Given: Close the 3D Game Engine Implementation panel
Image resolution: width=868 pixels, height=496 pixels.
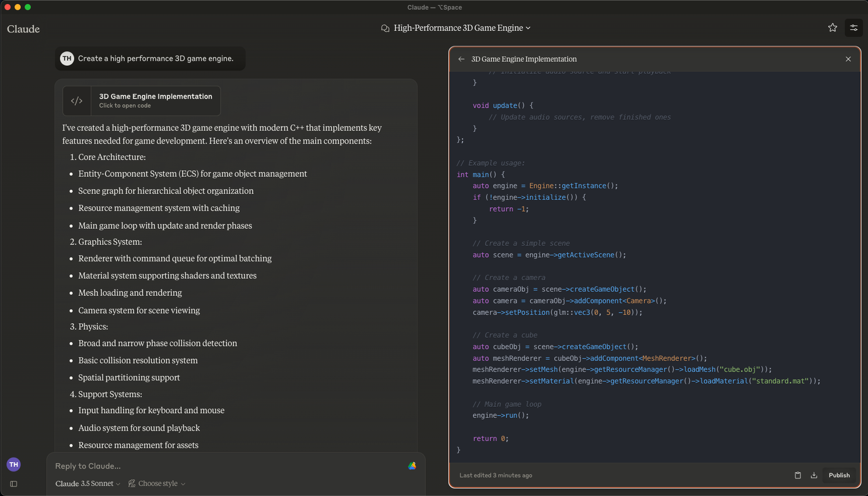Looking at the screenshot, I should pyautogui.click(x=848, y=59).
